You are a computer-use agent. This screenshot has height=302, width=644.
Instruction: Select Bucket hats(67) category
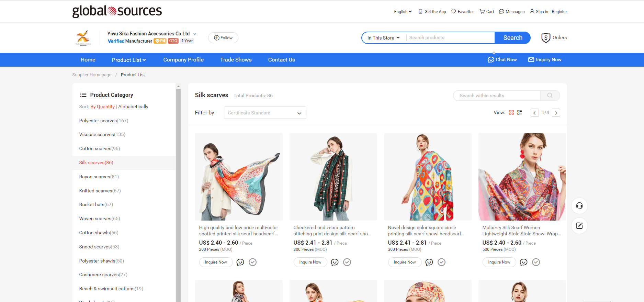pos(96,205)
